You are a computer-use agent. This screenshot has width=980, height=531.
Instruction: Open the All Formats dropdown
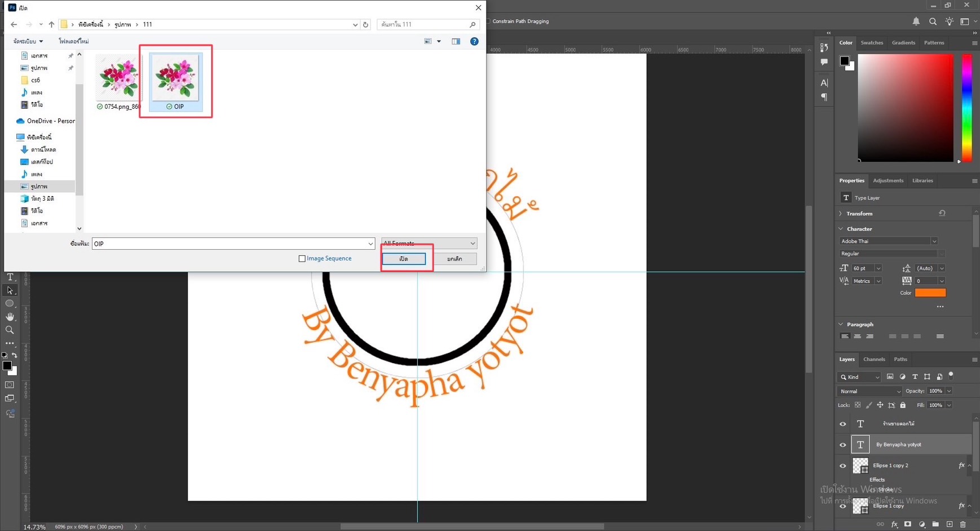point(429,244)
